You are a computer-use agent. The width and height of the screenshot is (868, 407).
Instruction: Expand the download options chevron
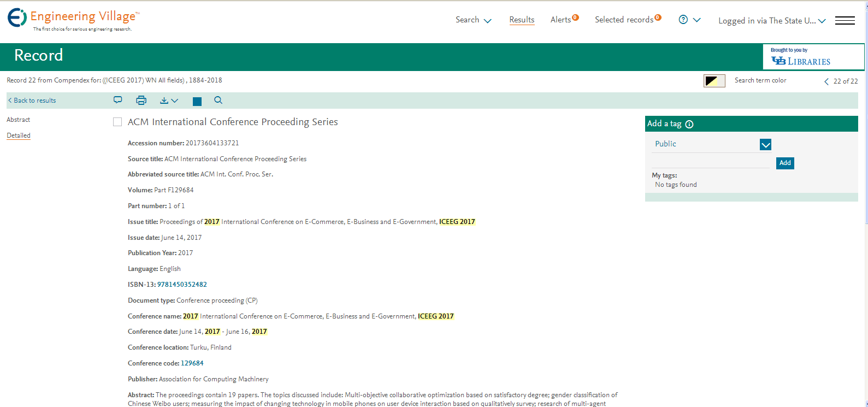pyautogui.click(x=175, y=101)
